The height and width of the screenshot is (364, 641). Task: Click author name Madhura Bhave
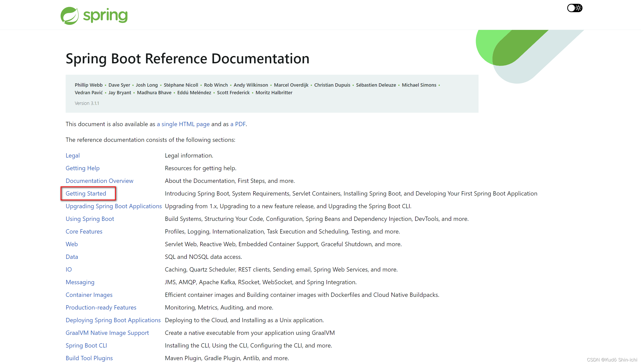pos(154,93)
